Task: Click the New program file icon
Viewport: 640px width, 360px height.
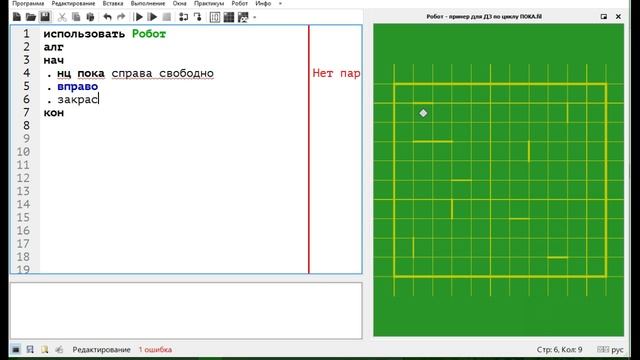Action: tap(17, 17)
